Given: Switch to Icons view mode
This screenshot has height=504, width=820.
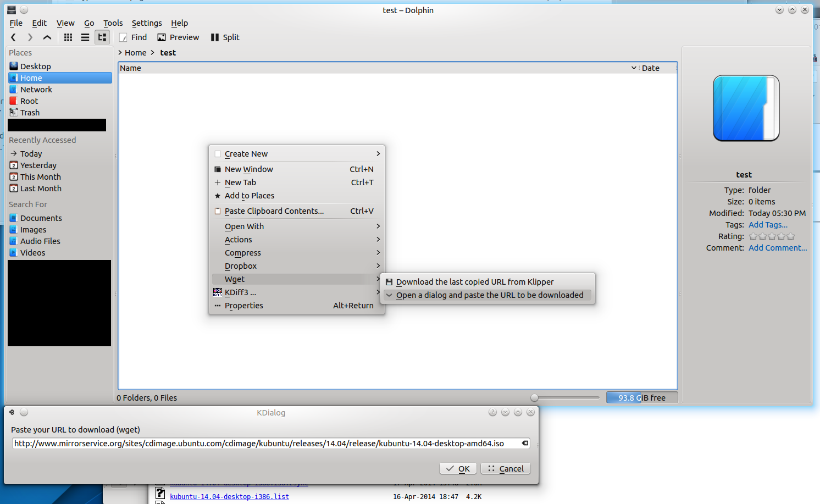Looking at the screenshot, I should [68, 37].
